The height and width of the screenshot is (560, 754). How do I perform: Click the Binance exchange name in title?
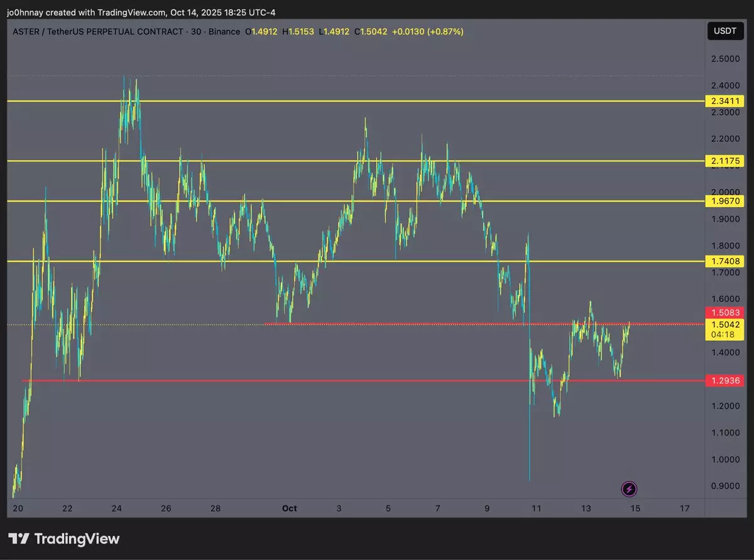[x=224, y=31]
